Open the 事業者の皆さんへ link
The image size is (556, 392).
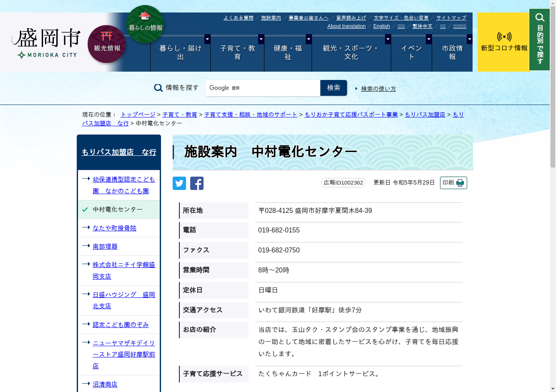click(309, 18)
